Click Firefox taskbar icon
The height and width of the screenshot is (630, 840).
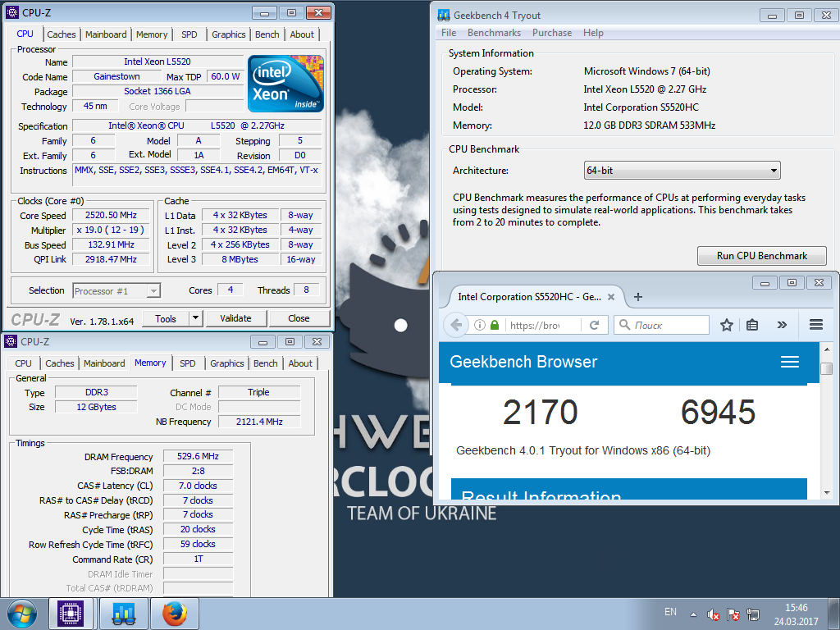[175, 614]
